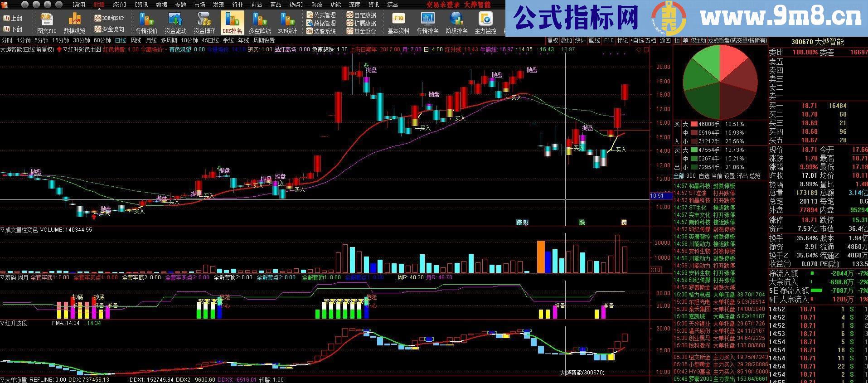This screenshot has width=868, height=383.
Task: Toggle 复权 price adjustment
Action: click(x=553, y=40)
